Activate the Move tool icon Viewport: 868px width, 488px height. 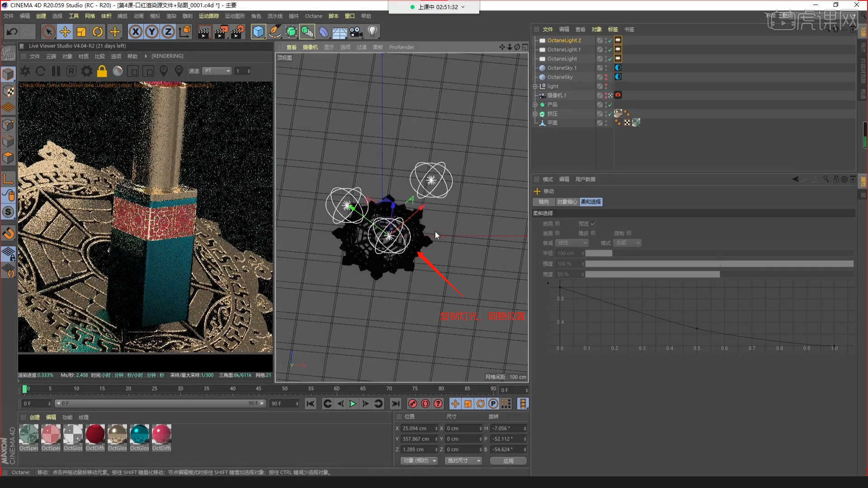[65, 32]
